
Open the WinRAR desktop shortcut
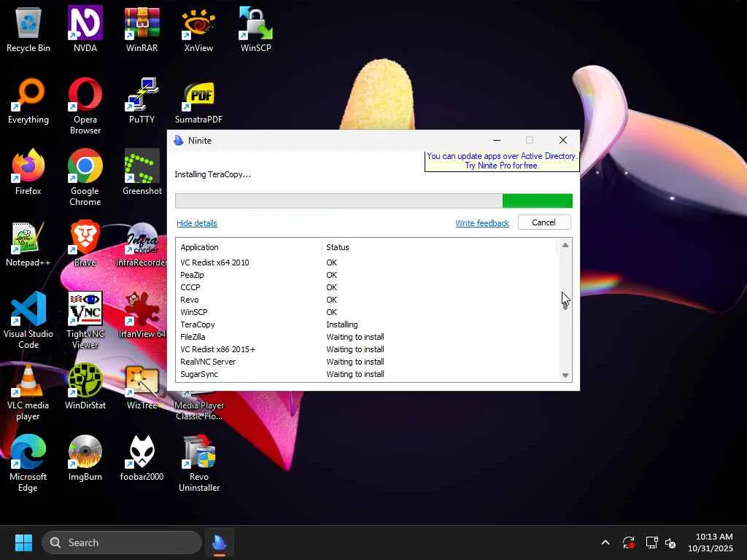142,29
